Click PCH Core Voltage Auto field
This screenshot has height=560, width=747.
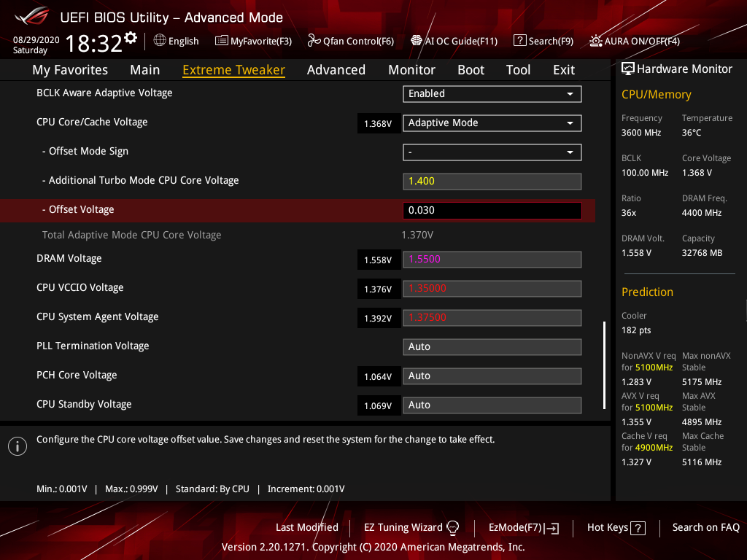pos(492,376)
